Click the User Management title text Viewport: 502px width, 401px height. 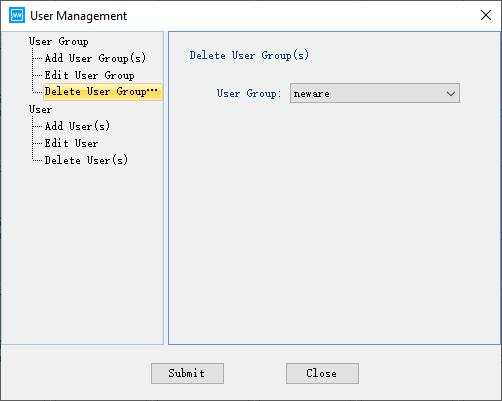pyautogui.click(x=79, y=16)
